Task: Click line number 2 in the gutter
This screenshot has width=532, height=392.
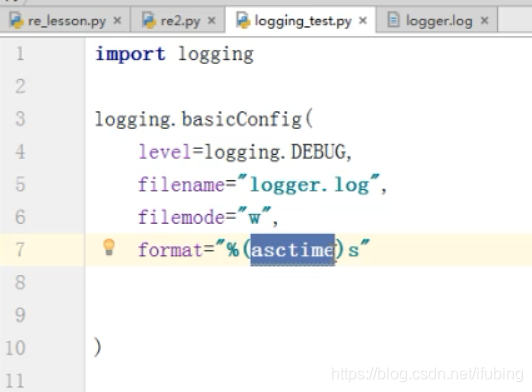Action: point(20,86)
